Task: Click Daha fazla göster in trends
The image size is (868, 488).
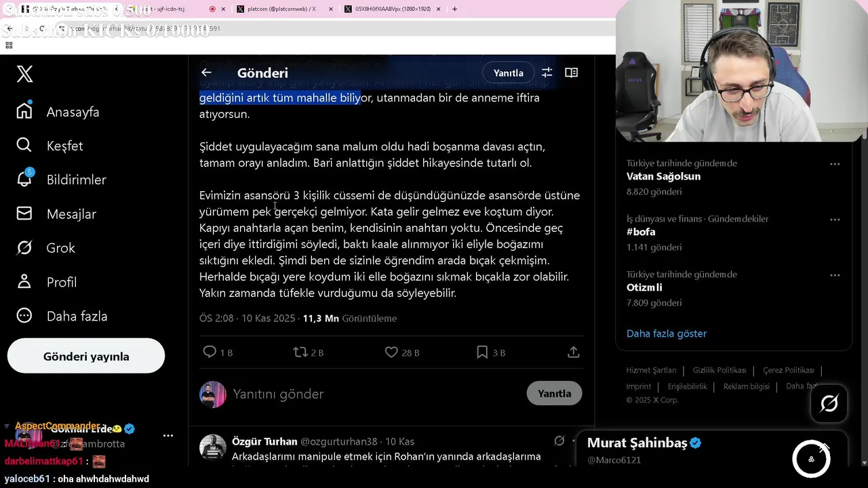Action: (x=667, y=333)
